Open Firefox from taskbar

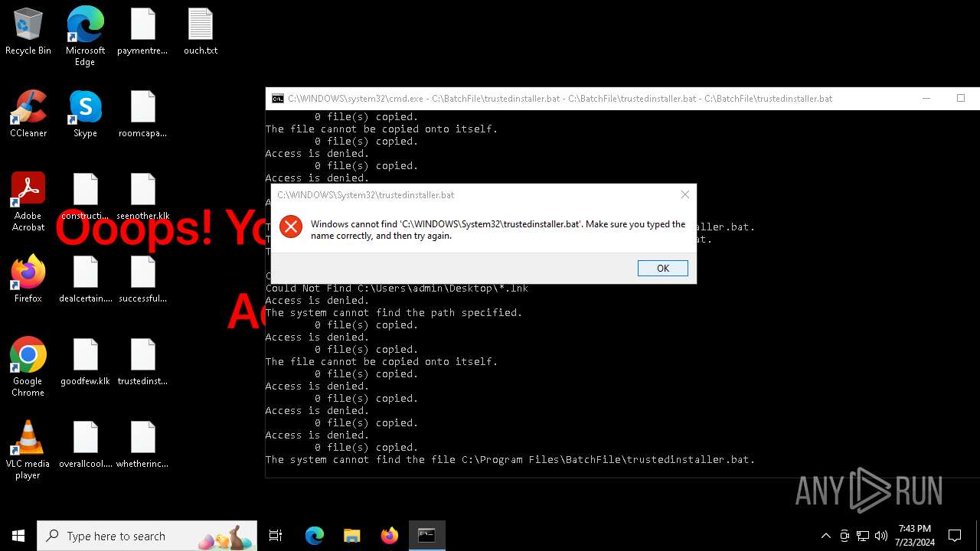click(389, 536)
